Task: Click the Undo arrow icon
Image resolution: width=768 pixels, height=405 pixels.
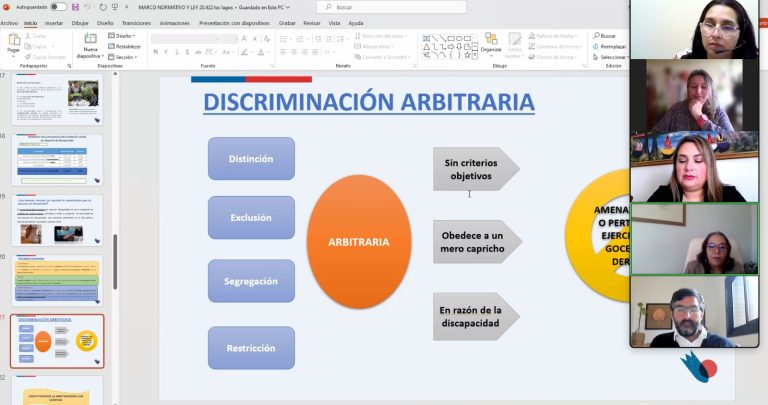Action: click(88, 7)
